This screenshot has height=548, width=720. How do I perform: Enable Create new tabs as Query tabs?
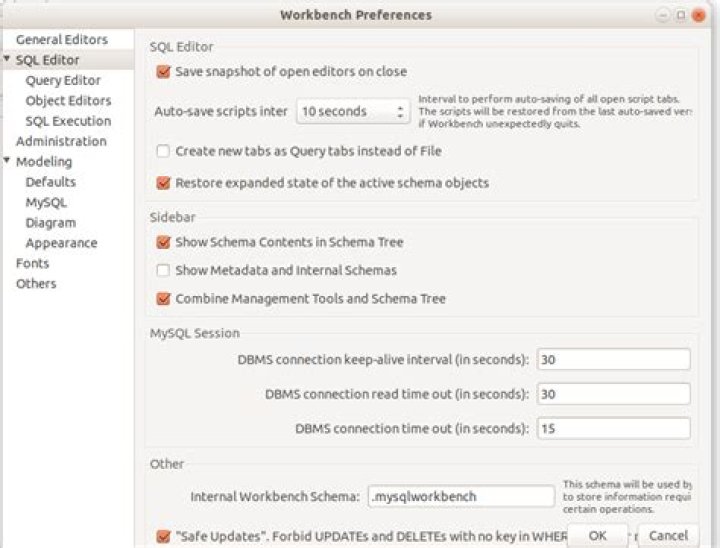pyautogui.click(x=163, y=151)
